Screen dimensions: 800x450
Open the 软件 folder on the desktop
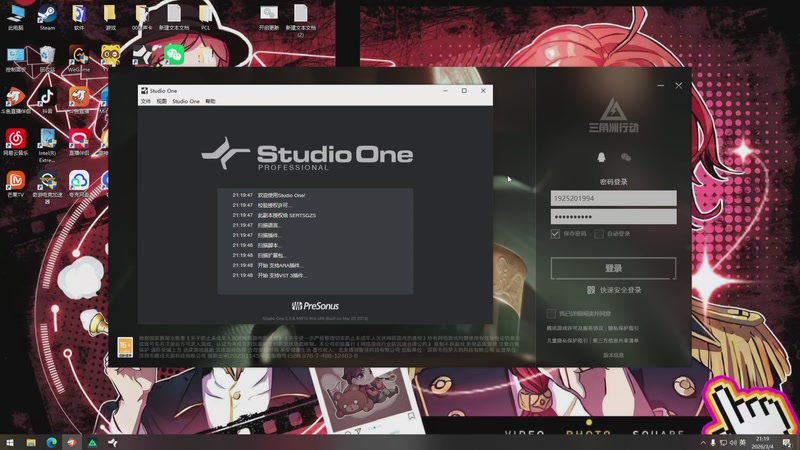click(79, 17)
